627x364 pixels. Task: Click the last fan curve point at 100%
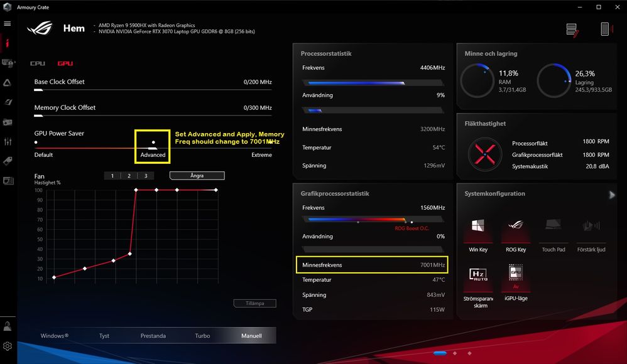tap(216, 190)
